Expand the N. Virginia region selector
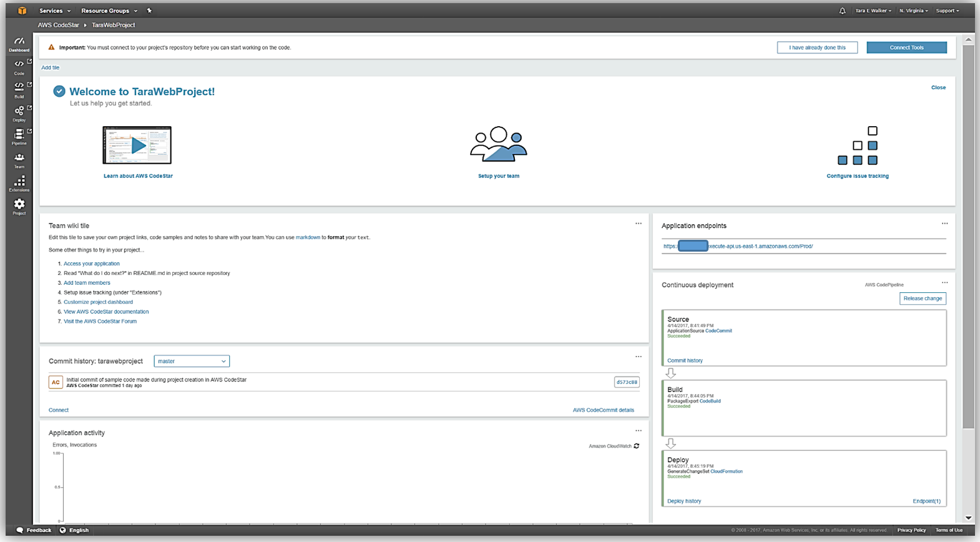Screen dimensions: 980x542 [x=913, y=11]
